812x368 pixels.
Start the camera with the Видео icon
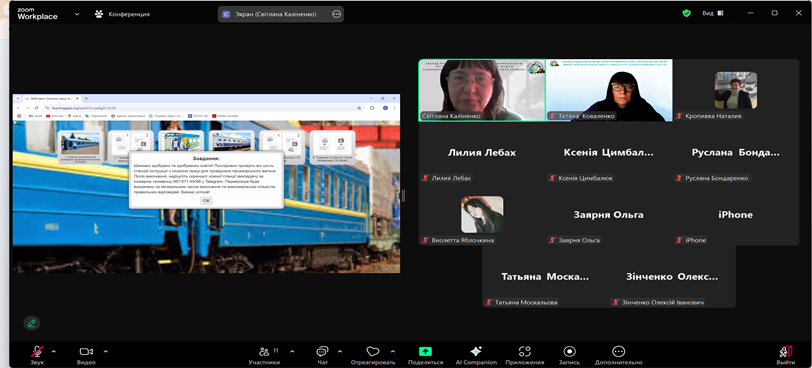pos(86,351)
